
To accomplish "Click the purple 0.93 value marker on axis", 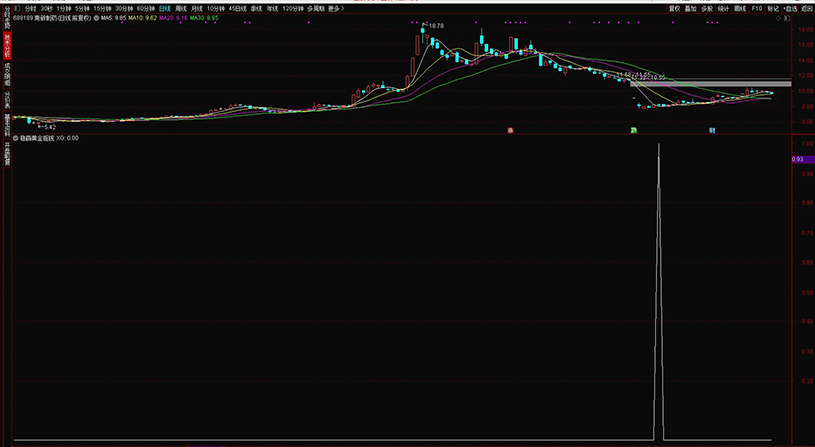I will click(x=798, y=159).
